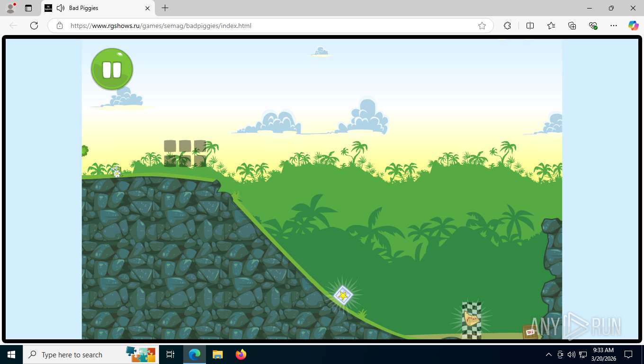The height and width of the screenshot is (364, 644).
Task: Open a new browser tab
Action: click(x=165, y=8)
